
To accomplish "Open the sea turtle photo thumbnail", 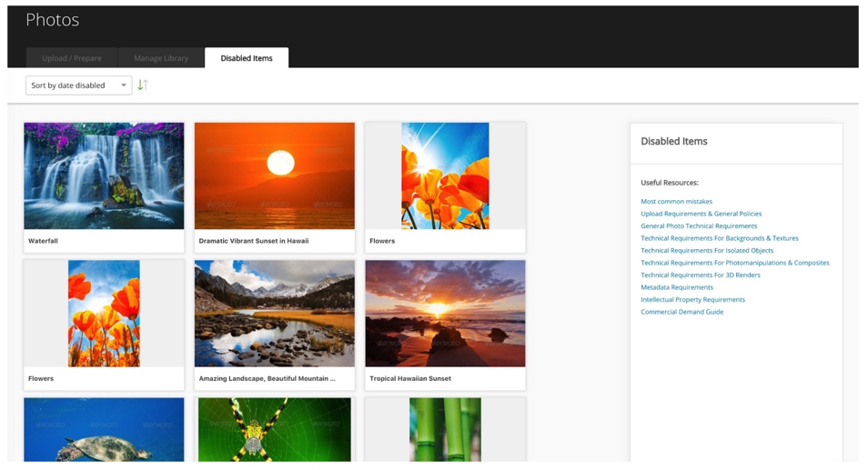I will [104, 430].
